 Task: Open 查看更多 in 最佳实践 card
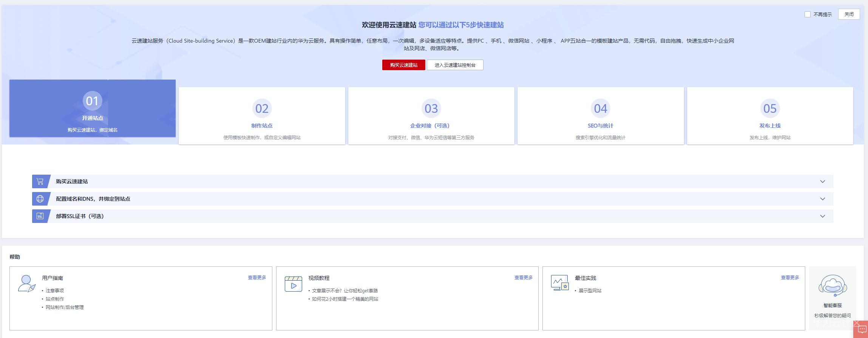(790, 278)
